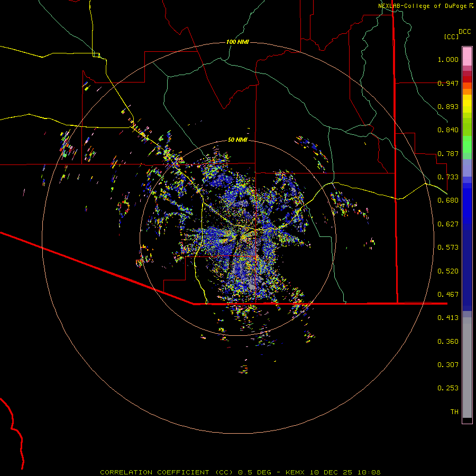Pick the pink band atop the color bar

coord(467,57)
